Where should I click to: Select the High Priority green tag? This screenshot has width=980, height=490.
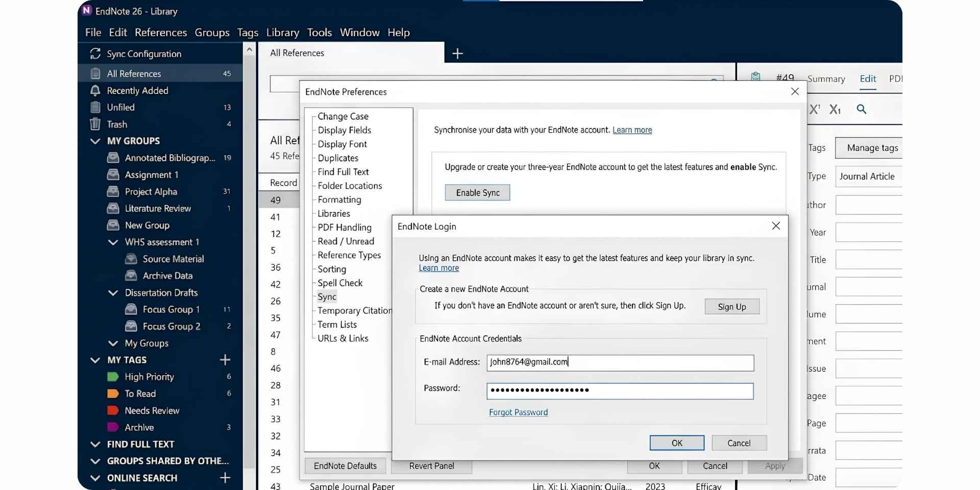(x=113, y=377)
